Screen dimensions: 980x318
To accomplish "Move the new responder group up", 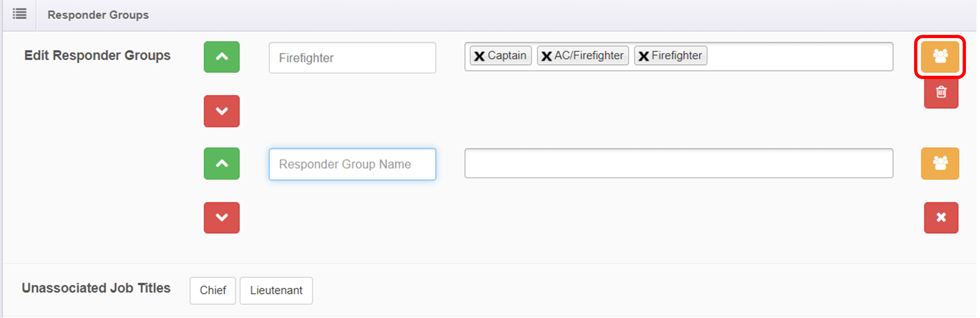I will [x=222, y=164].
